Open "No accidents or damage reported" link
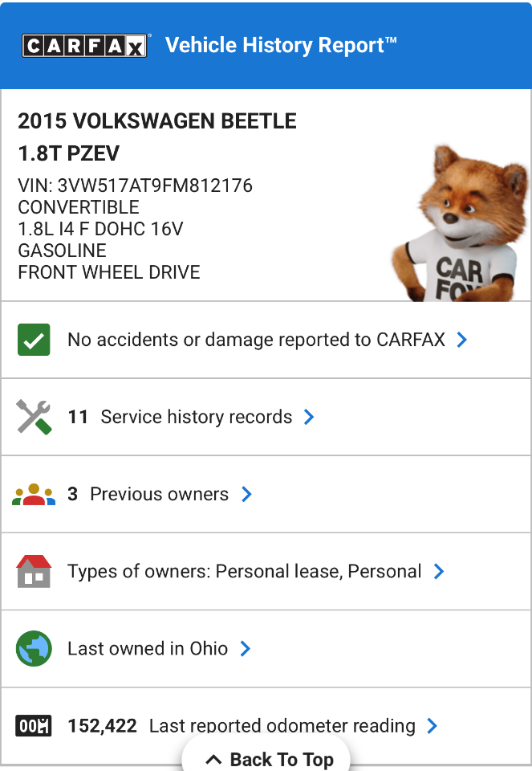532x771 pixels. pos(256,340)
